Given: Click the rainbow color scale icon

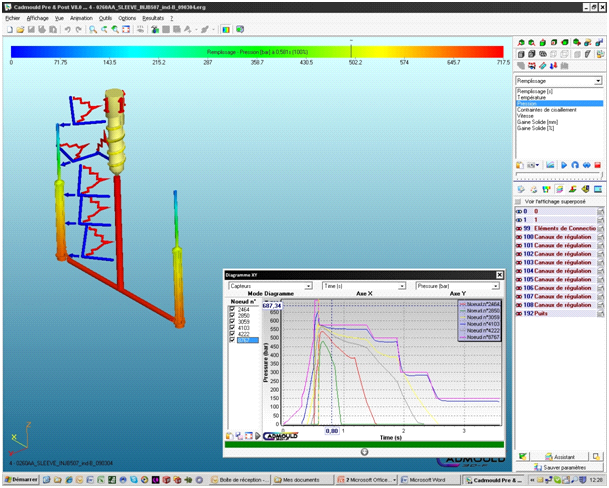Looking at the screenshot, I should (226, 30).
